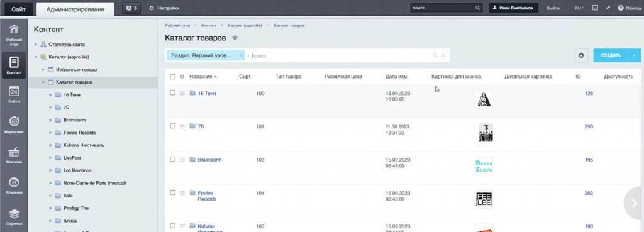Expand the LiveFest tree folder

(50, 158)
